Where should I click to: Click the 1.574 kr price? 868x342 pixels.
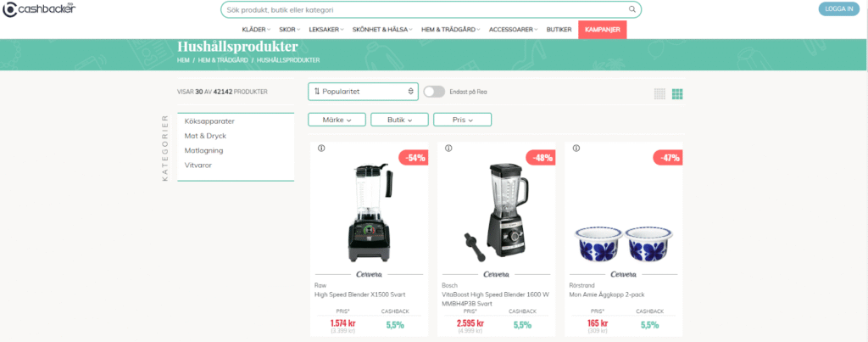click(x=343, y=323)
